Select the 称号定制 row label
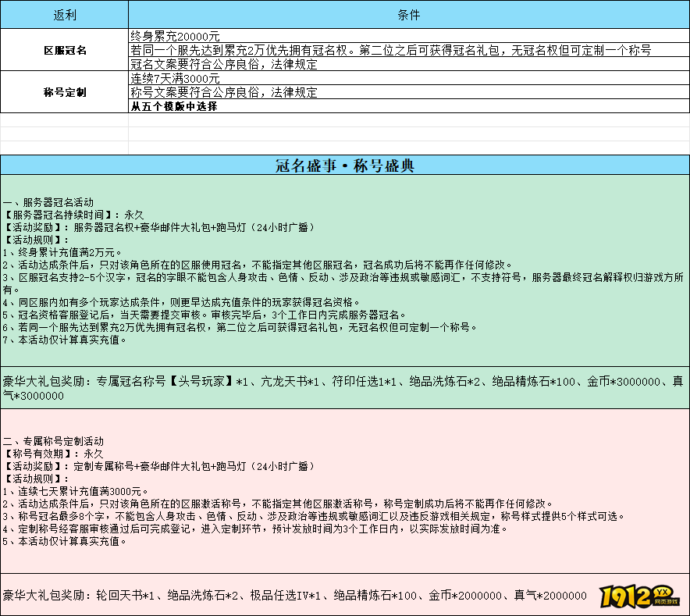This screenshot has width=690, height=616. coord(64,91)
